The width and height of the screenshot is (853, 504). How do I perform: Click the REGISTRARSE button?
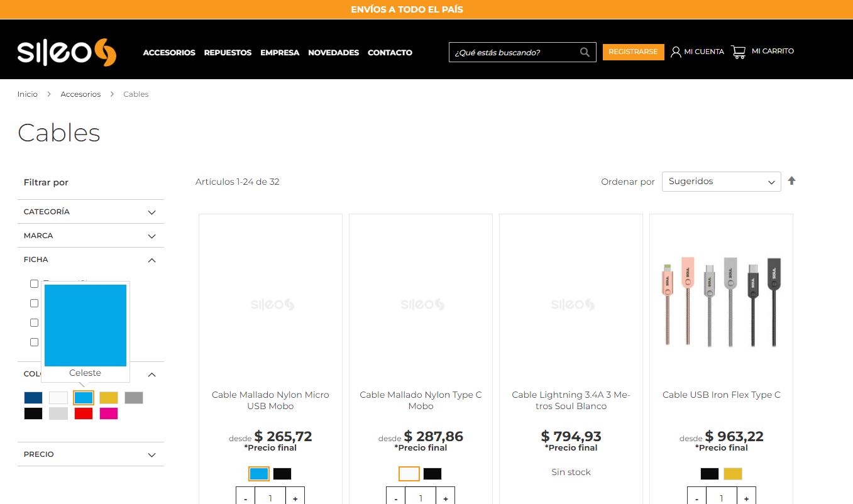tap(633, 52)
